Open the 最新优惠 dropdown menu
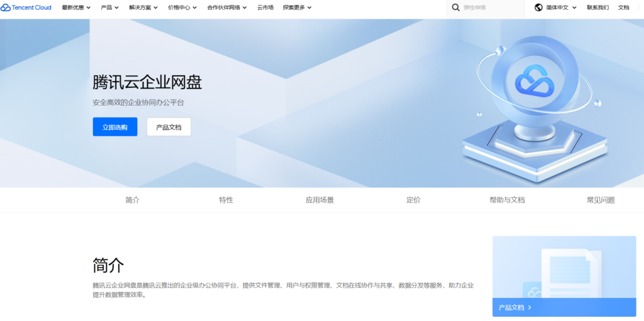This screenshot has width=644, height=321. pyautogui.click(x=76, y=8)
